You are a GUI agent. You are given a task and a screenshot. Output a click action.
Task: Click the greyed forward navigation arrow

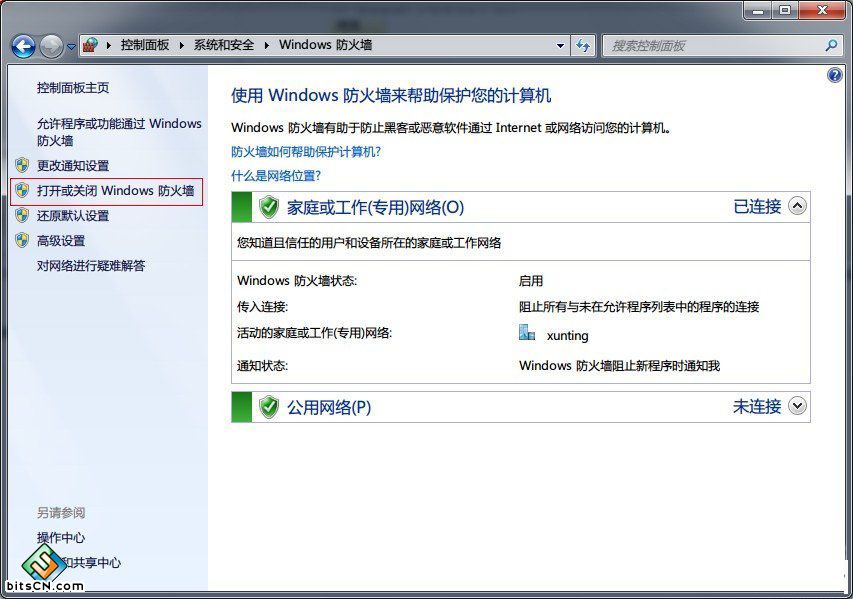coord(52,46)
